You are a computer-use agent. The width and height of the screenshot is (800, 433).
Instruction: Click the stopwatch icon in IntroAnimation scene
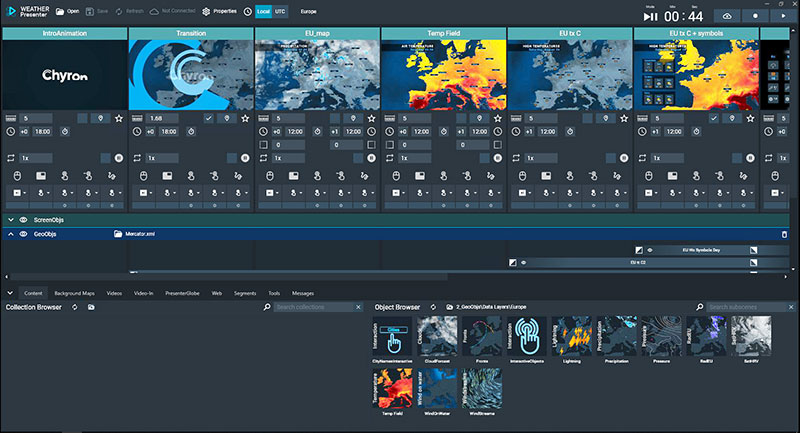coord(65,131)
